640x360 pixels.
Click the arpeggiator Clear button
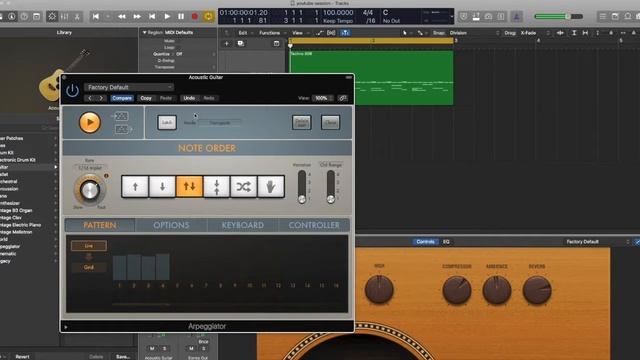click(330, 122)
